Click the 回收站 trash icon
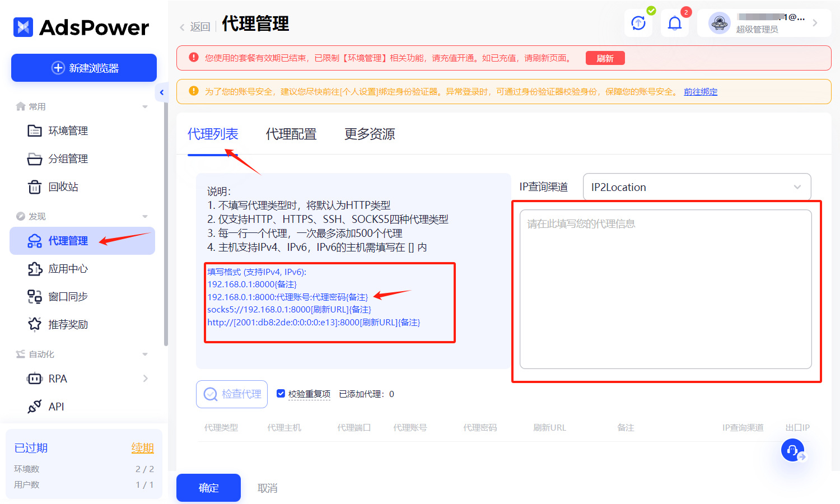 tap(35, 186)
